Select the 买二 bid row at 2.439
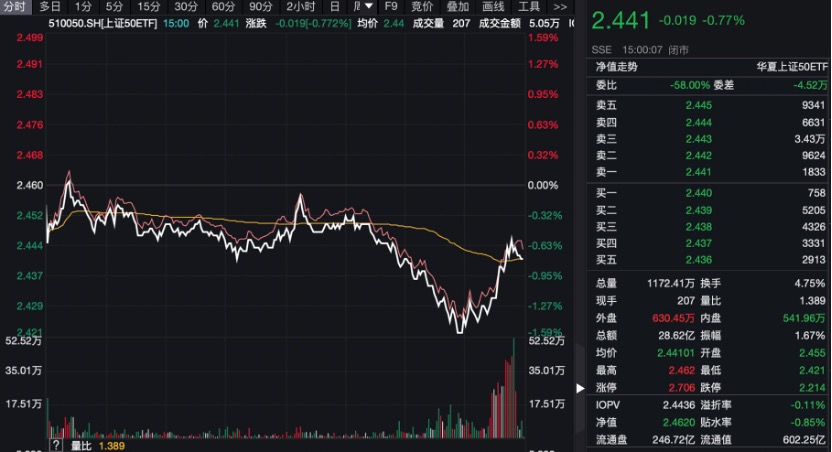The image size is (832, 452). [709, 210]
